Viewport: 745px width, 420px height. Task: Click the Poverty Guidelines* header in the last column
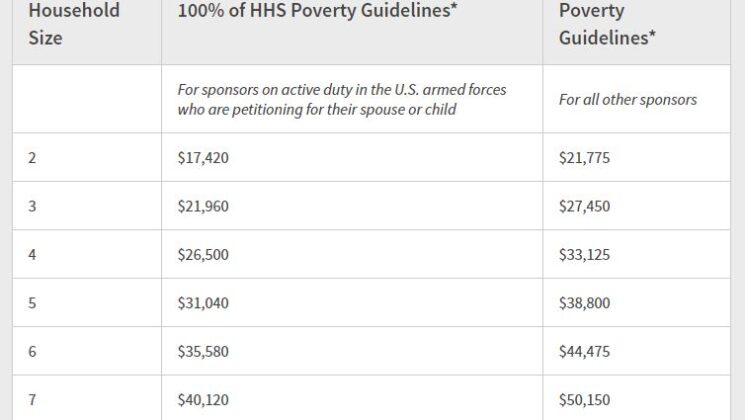click(x=607, y=24)
